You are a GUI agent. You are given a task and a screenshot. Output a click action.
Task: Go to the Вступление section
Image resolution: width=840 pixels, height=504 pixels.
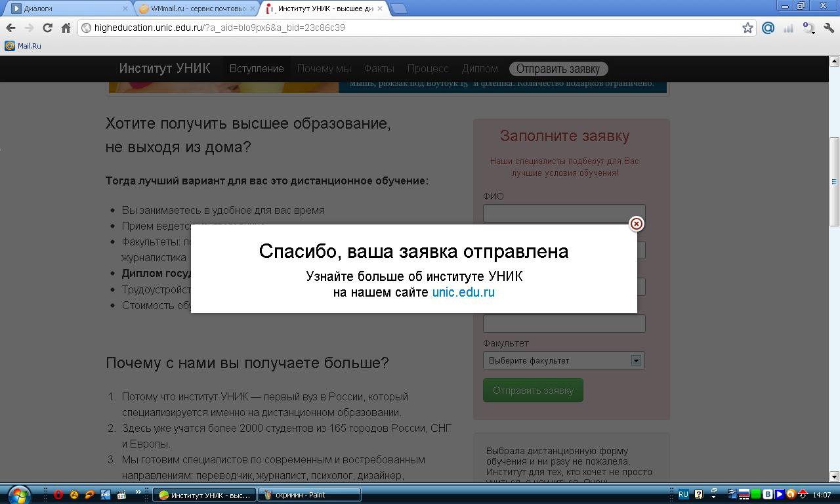[257, 68]
